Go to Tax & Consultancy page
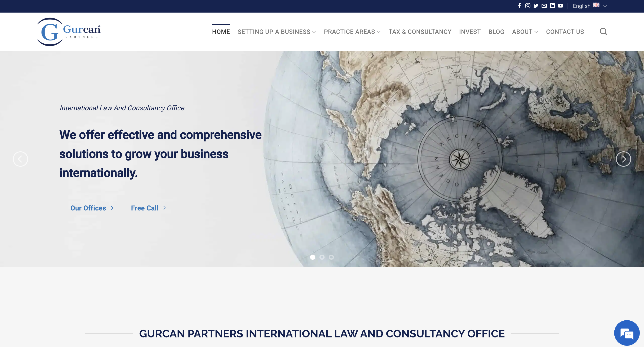The width and height of the screenshot is (644, 347). tap(420, 32)
